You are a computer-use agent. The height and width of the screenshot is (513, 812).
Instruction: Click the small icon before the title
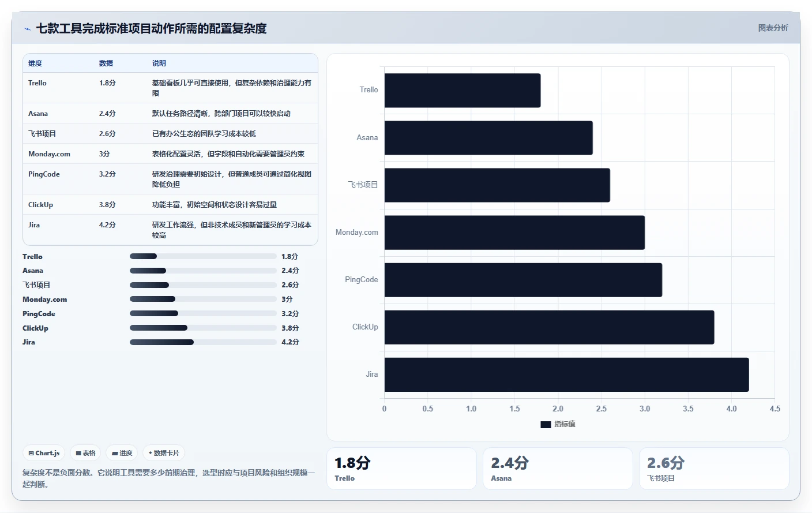tap(27, 29)
